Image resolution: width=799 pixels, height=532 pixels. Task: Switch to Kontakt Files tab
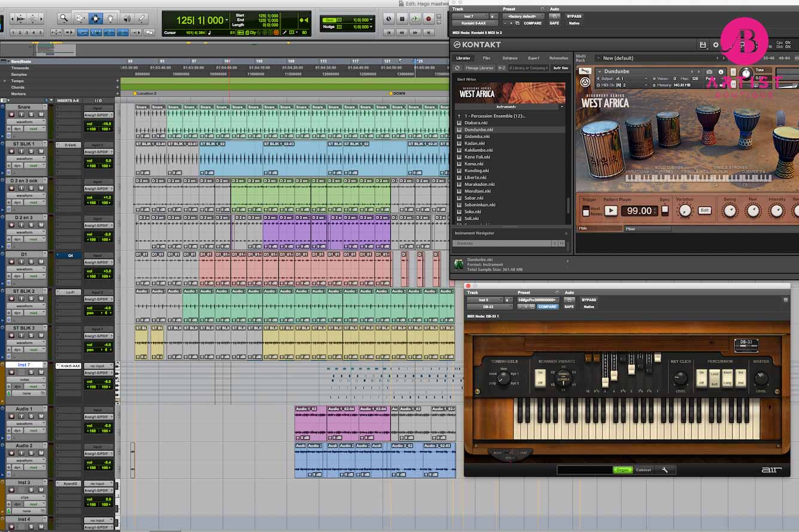click(x=487, y=58)
